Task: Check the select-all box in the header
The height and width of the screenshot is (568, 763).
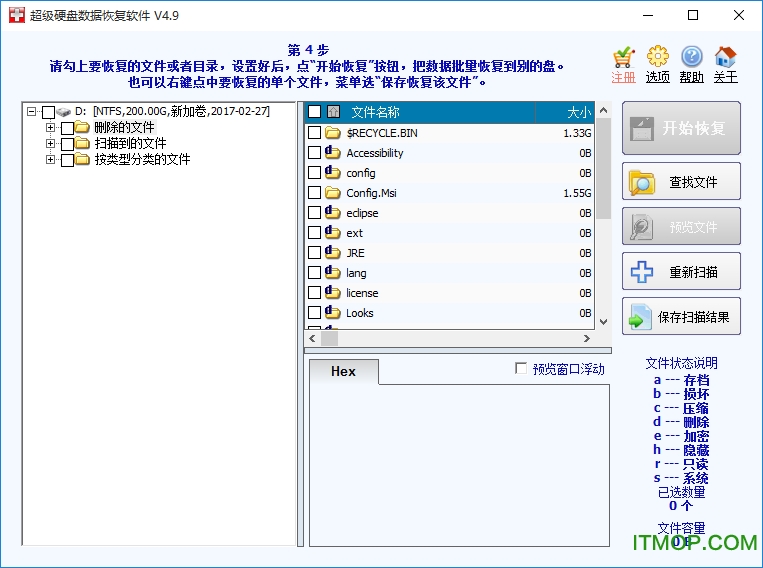Action: pyautogui.click(x=315, y=112)
